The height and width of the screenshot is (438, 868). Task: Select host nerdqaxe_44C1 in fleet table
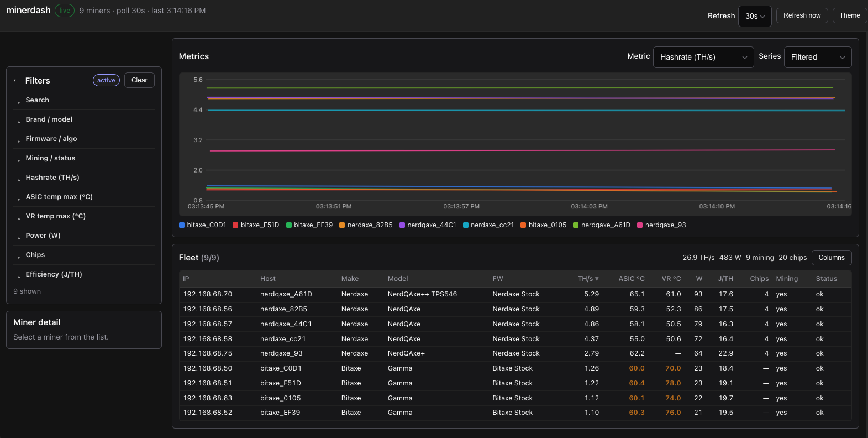[286, 324]
